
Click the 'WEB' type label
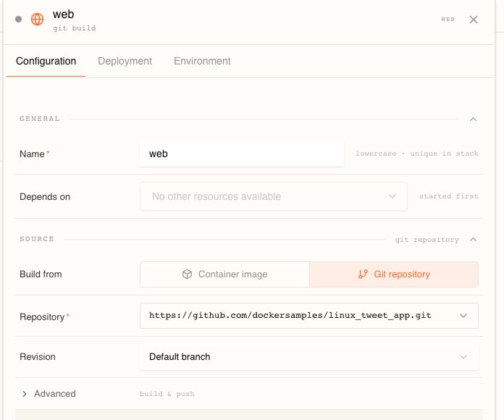(x=448, y=20)
